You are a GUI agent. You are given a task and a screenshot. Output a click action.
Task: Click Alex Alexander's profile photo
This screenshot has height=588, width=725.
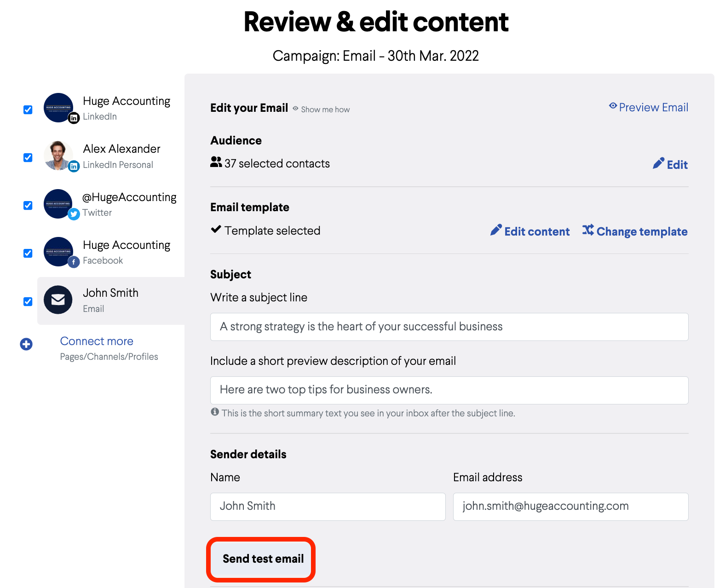[58, 156]
